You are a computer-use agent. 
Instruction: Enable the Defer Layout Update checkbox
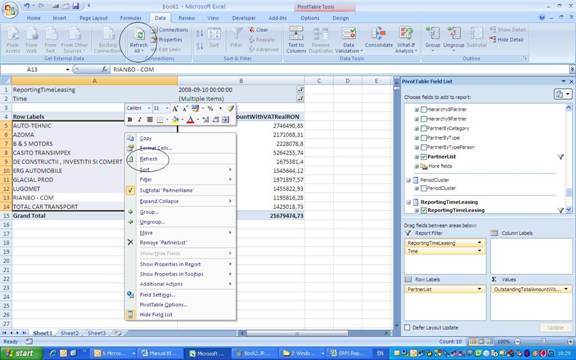click(407, 327)
